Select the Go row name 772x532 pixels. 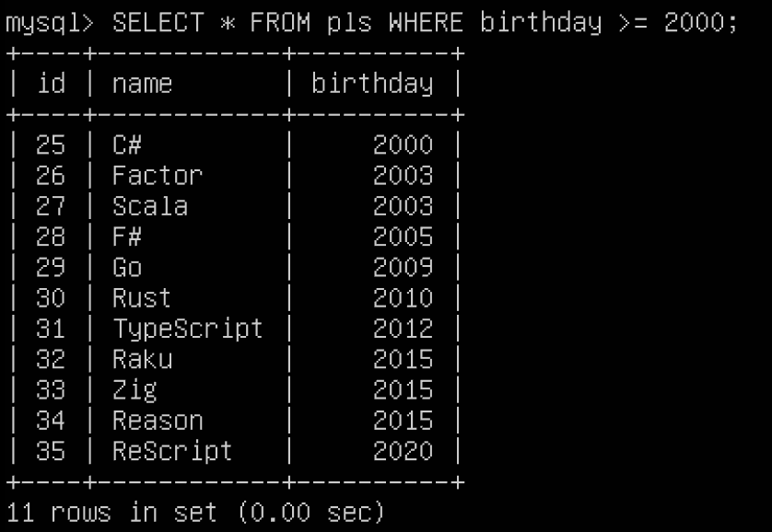tap(126, 268)
